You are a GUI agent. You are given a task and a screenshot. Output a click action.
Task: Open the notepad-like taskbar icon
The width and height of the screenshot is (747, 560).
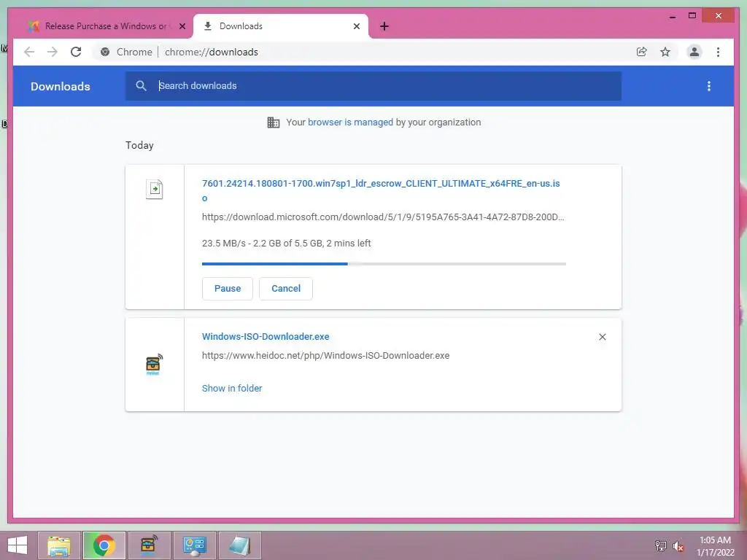(239, 545)
